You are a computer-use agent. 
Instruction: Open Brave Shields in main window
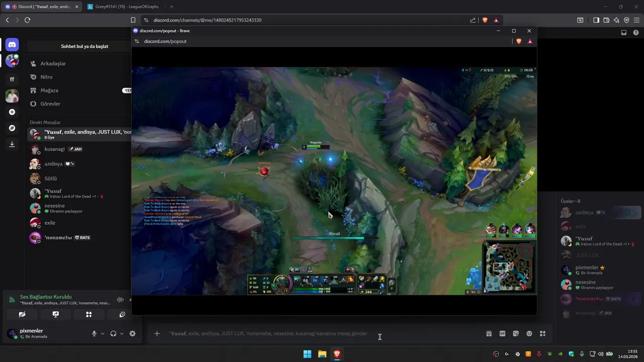[485, 20]
